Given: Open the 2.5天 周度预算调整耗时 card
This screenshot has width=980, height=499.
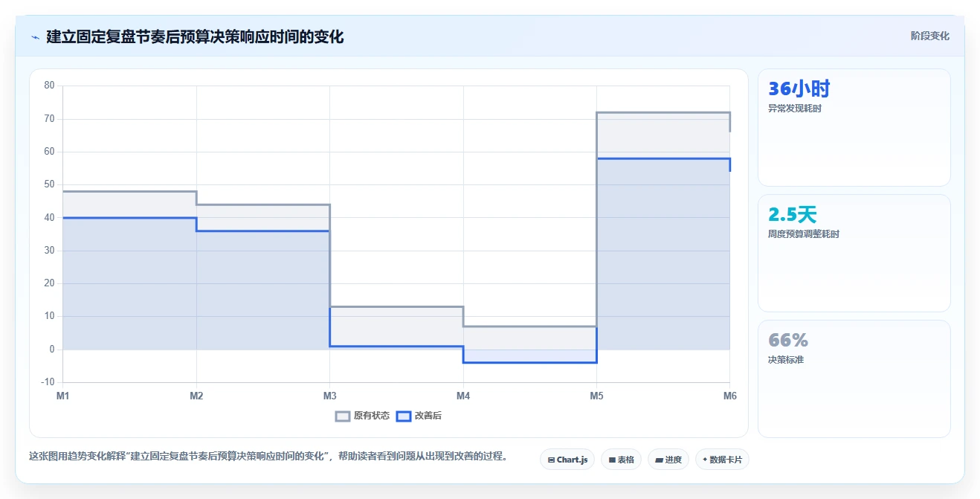Looking at the screenshot, I should (x=854, y=253).
